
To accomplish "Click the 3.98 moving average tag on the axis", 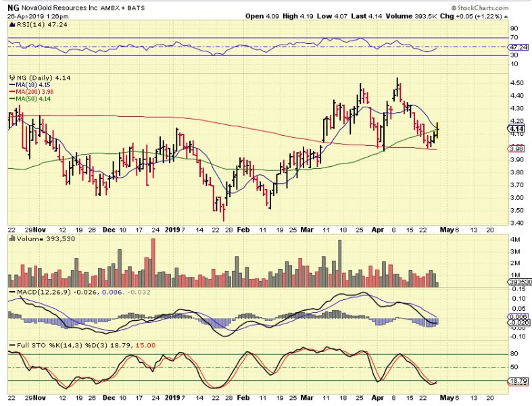I will pyautogui.click(x=516, y=149).
